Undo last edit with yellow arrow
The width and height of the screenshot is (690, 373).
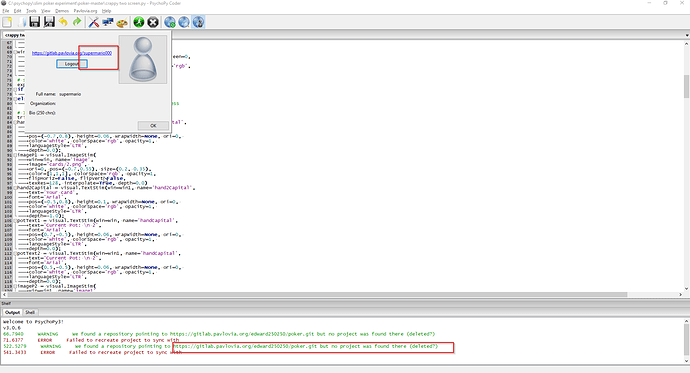coord(63,22)
